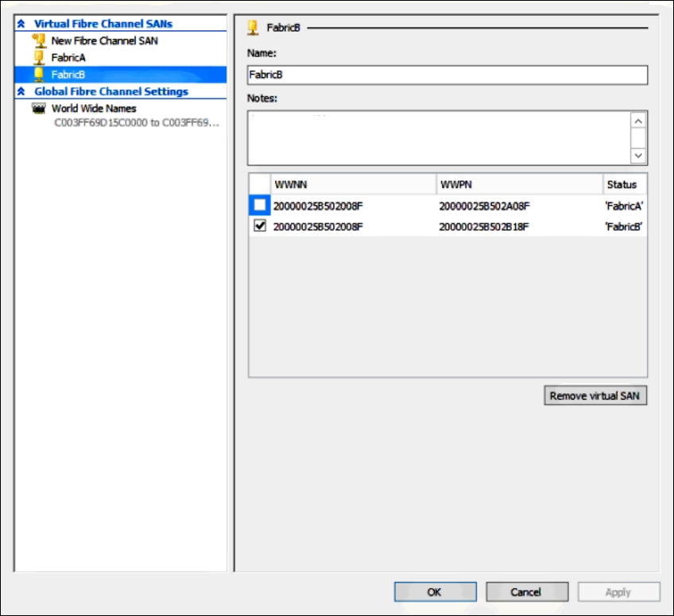Sort by the WWPN column header
The width and height of the screenshot is (674, 616).
(x=519, y=184)
